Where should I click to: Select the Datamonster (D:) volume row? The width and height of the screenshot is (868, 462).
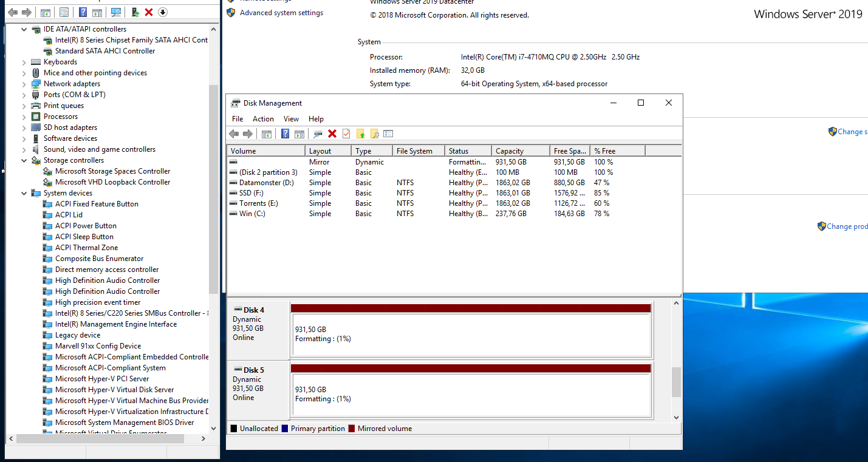point(266,183)
